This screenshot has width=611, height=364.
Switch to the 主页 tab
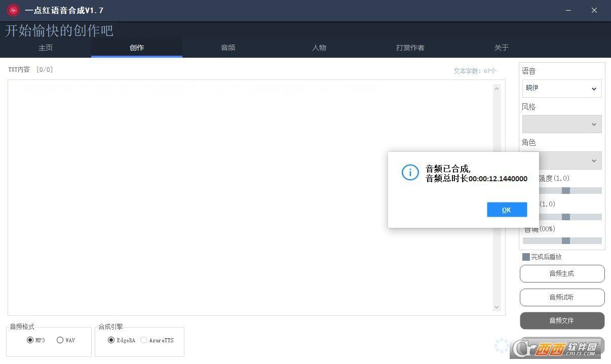coord(46,48)
